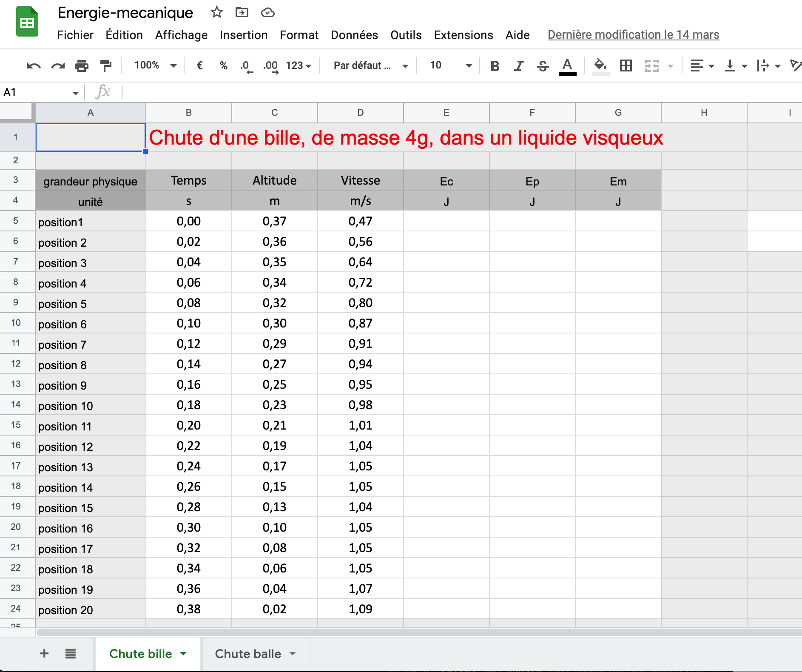Toggle italic formatting
The width and height of the screenshot is (802, 672).
[518, 66]
